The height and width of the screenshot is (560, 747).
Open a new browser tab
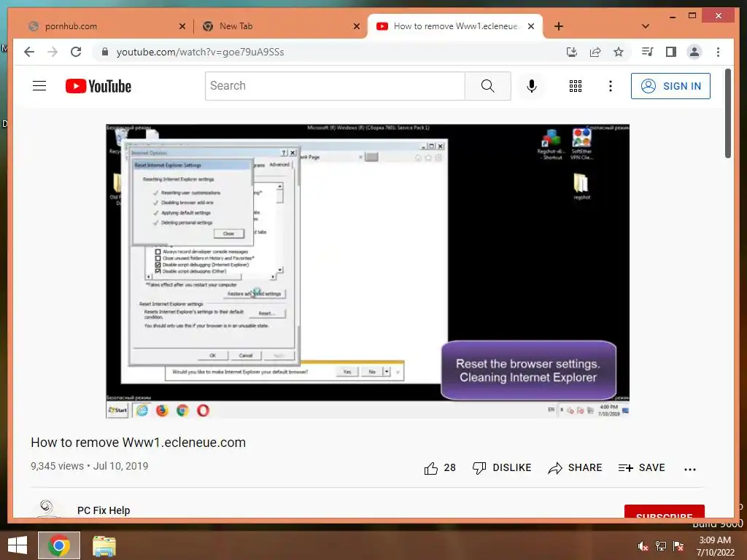pyautogui.click(x=558, y=26)
